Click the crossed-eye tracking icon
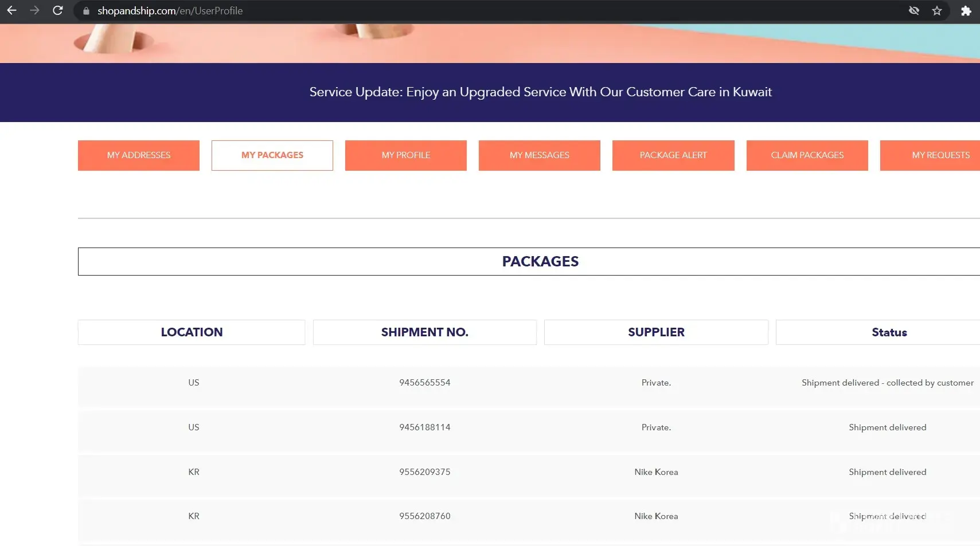The height and width of the screenshot is (546, 980). [x=914, y=11]
